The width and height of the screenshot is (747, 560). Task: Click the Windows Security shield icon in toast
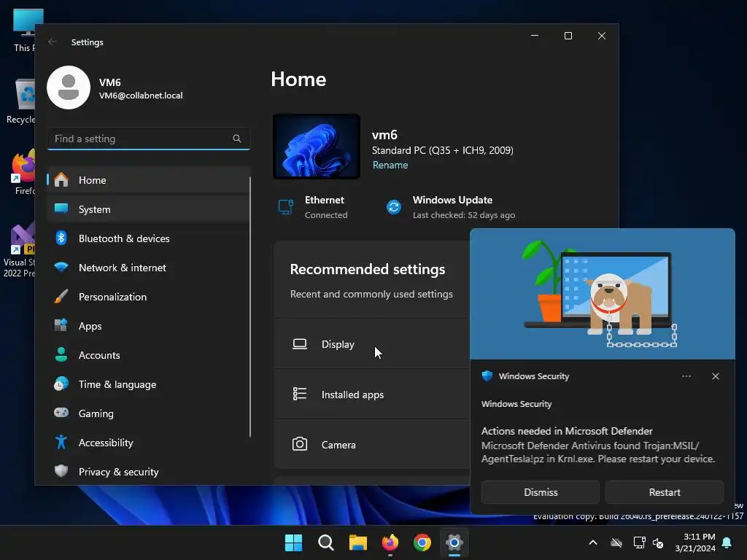coord(487,376)
